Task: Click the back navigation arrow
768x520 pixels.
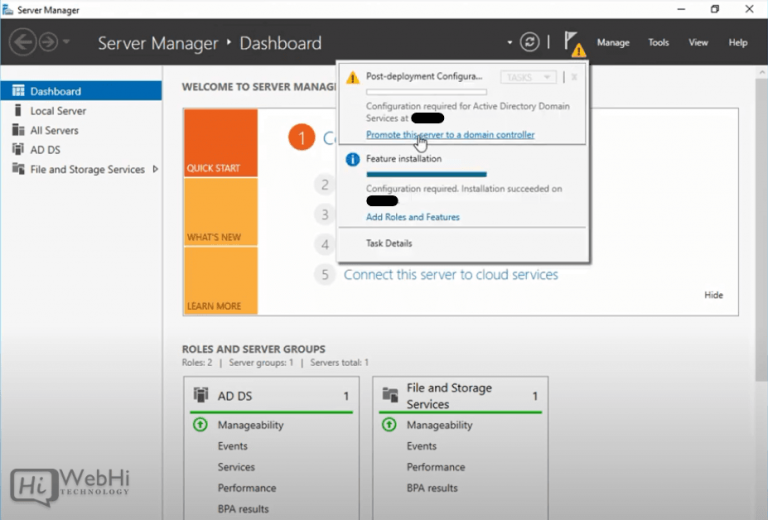Action: point(23,42)
